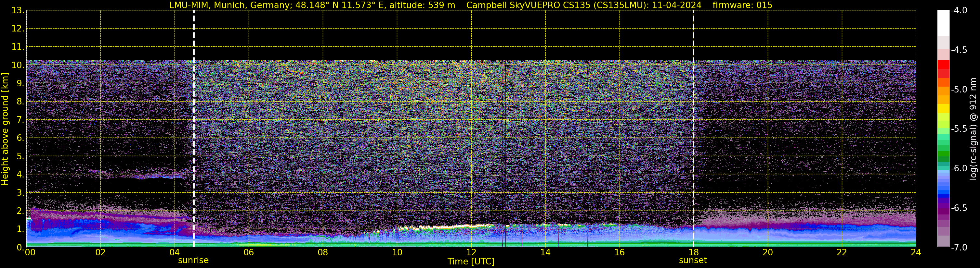The image size is (980, 268).
Task: Click the Height above ground [km] axis label
Action: (x=5, y=129)
